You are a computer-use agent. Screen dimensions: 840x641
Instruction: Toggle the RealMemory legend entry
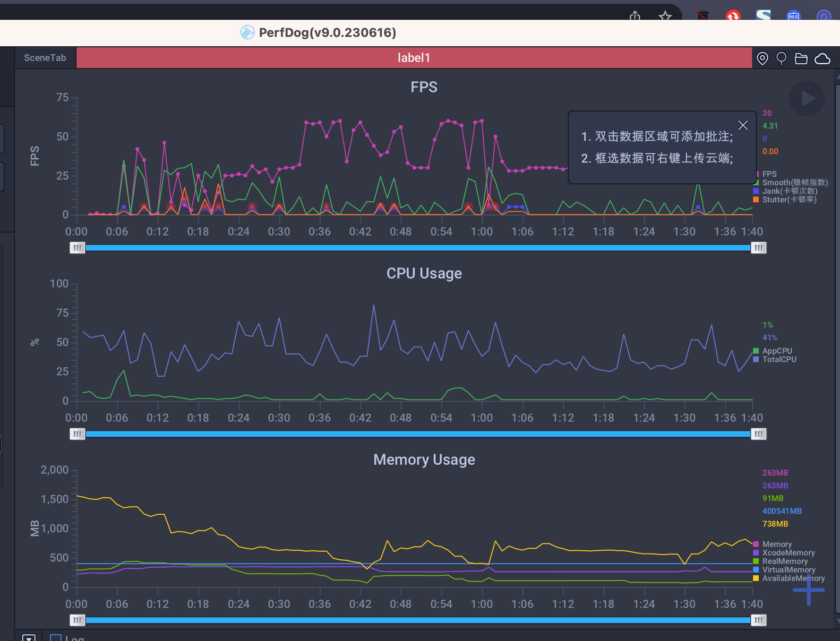(780, 561)
